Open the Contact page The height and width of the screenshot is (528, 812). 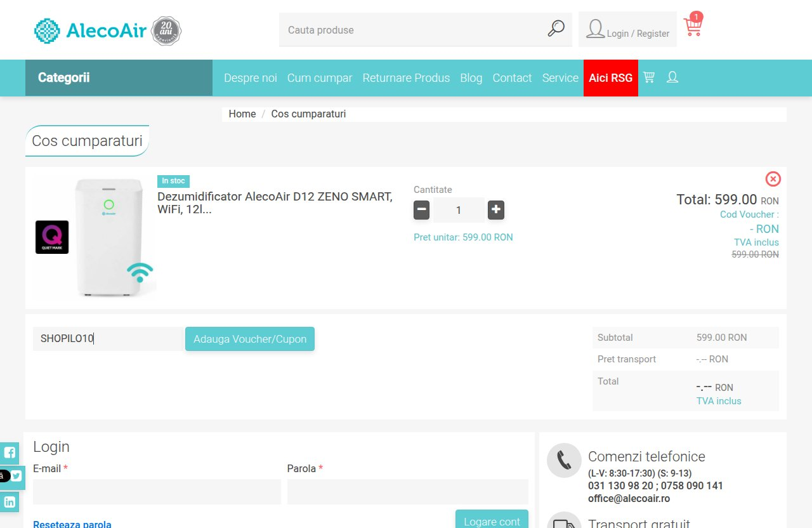[x=512, y=77]
